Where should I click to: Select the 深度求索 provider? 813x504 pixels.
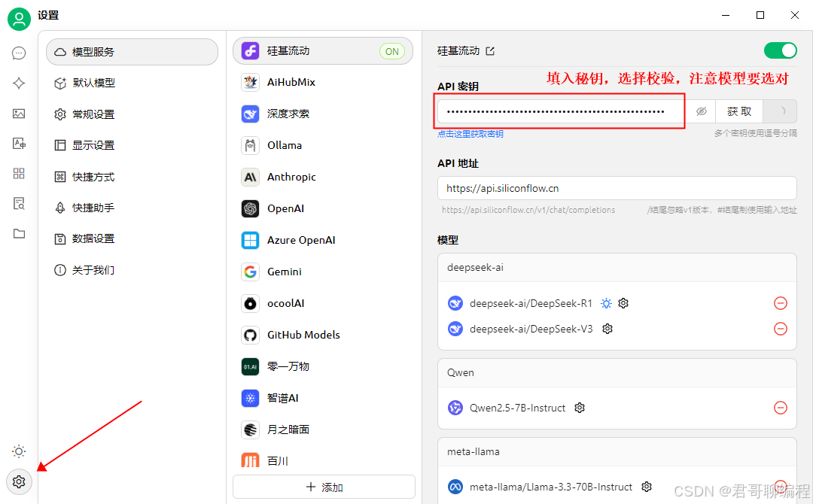click(x=323, y=114)
